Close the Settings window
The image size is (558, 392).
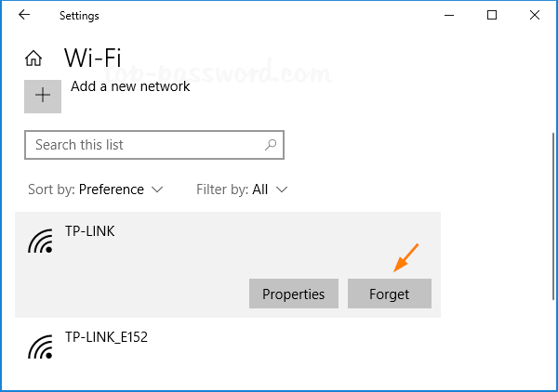pyautogui.click(x=534, y=15)
